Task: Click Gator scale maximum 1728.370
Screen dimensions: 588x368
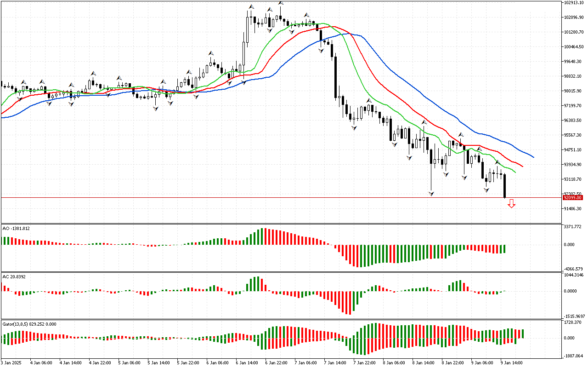Action: 573,323
